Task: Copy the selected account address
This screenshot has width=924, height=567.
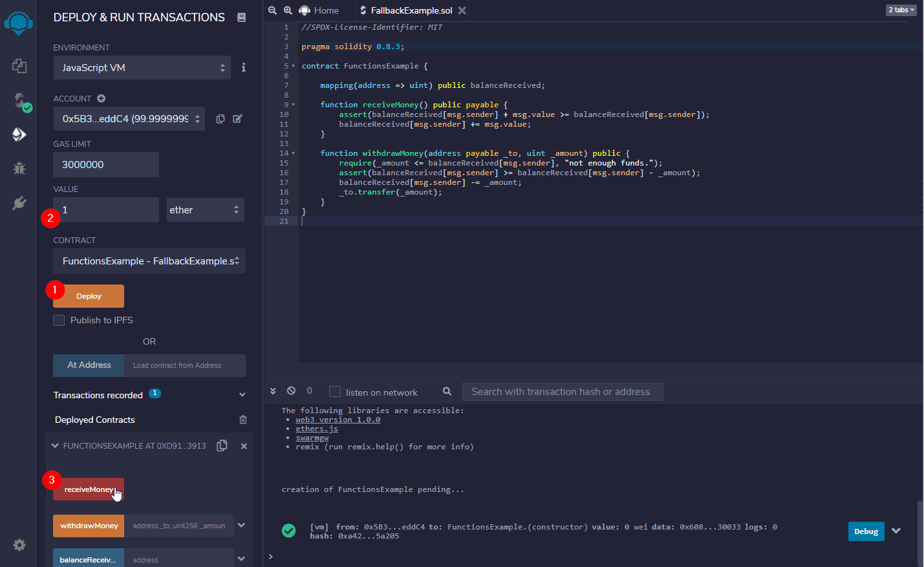Action: (x=220, y=119)
